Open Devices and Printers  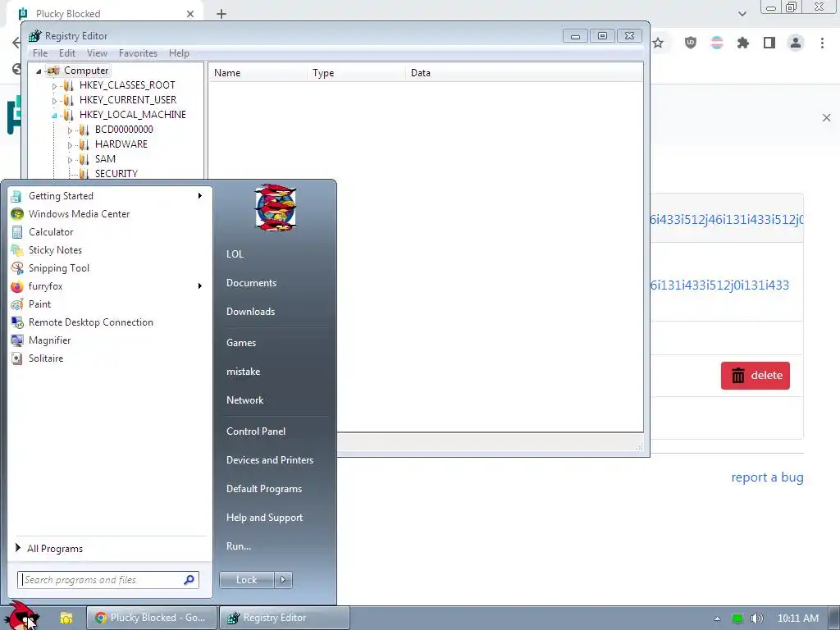click(270, 460)
